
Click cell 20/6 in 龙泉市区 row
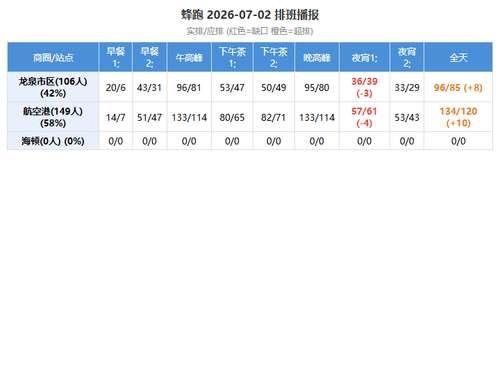coord(116,87)
